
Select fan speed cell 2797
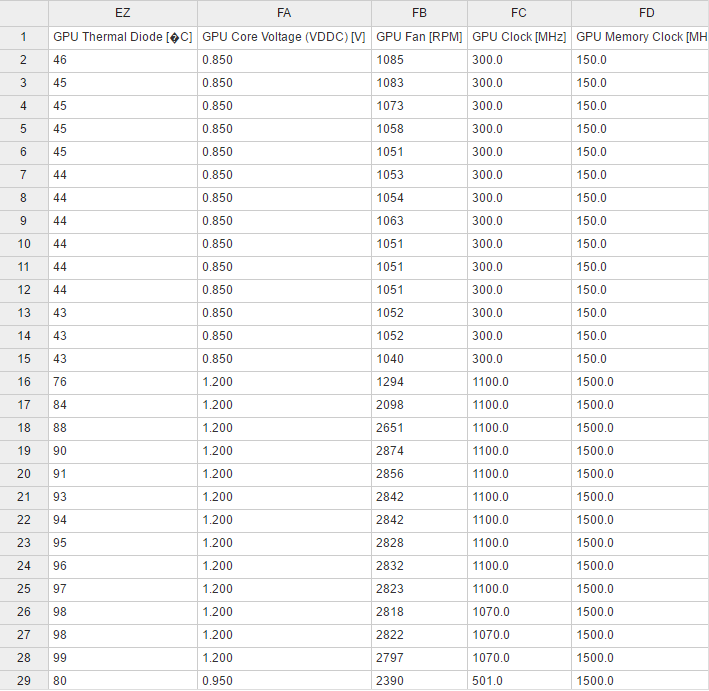[x=420, y=658]
